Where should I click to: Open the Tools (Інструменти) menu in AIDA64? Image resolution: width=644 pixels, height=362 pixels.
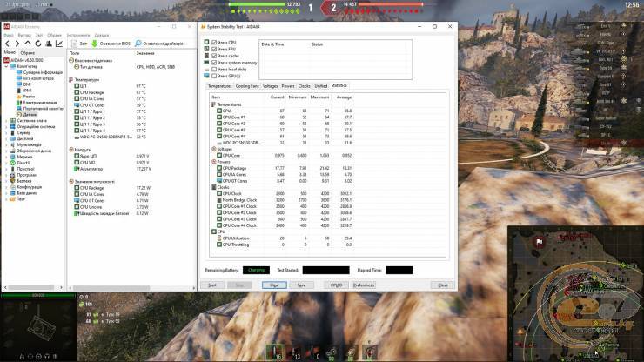tap(78, 36)
